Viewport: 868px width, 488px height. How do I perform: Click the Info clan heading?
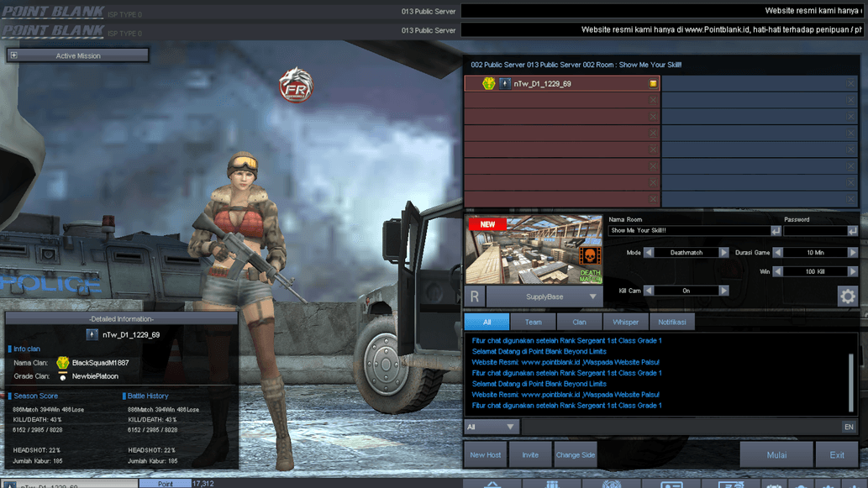tap(27, 349)
